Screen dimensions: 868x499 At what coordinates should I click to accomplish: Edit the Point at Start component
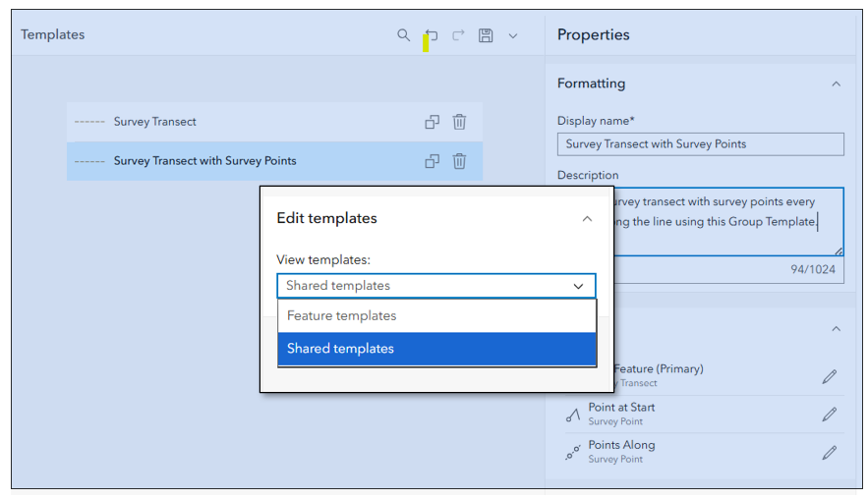click(830, 415)
